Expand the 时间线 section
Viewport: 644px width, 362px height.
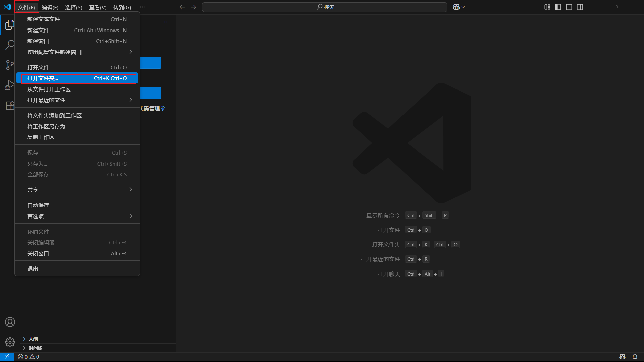coord(35,348)
